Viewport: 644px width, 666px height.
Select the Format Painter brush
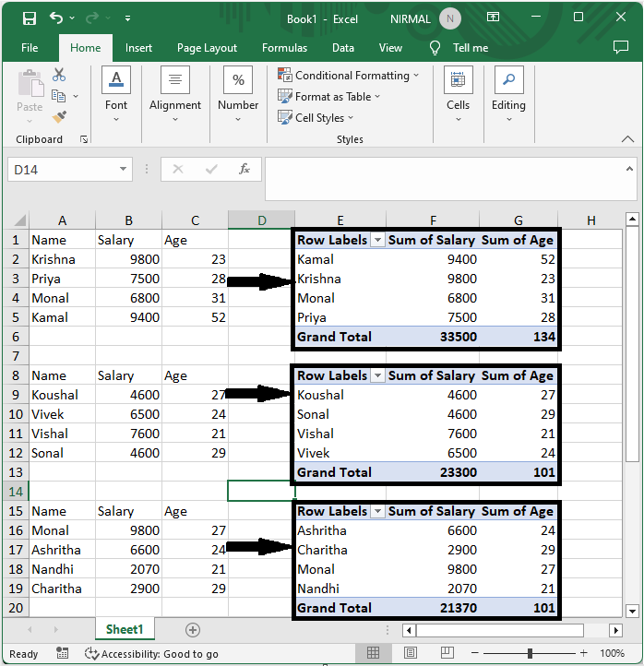click(59, 117)
